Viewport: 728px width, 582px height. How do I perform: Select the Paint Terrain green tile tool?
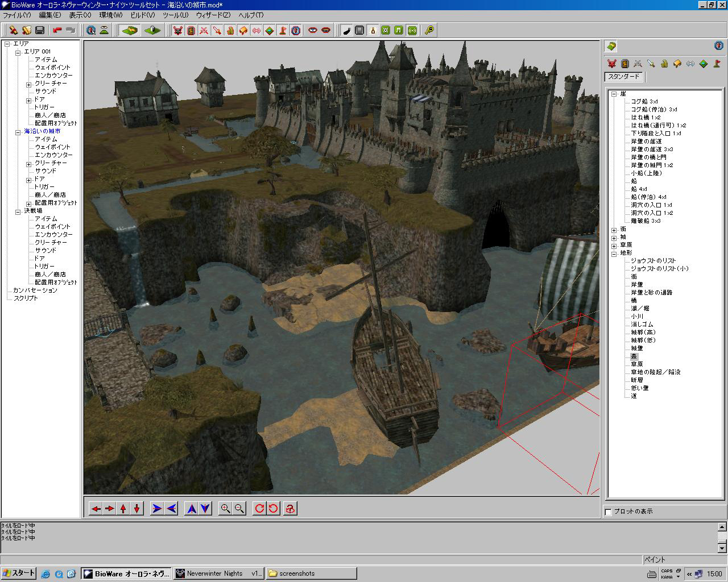click(130, 30)
